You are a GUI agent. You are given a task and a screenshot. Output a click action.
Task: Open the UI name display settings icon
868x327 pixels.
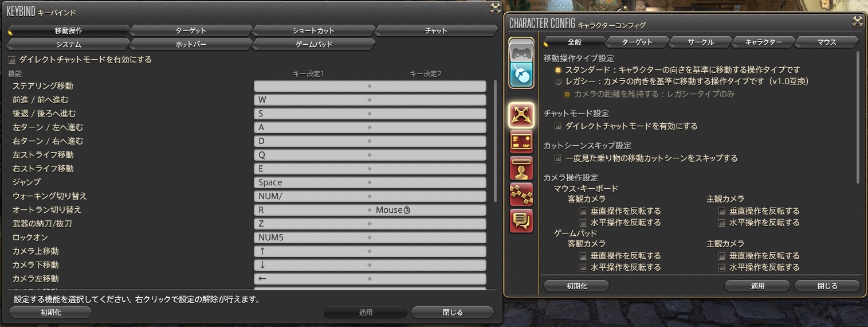(521, 168)
